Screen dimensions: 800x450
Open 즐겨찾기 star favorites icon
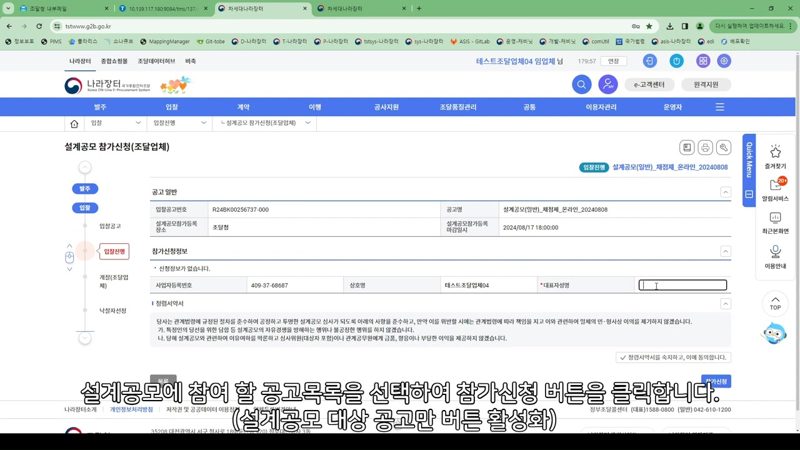775,157
